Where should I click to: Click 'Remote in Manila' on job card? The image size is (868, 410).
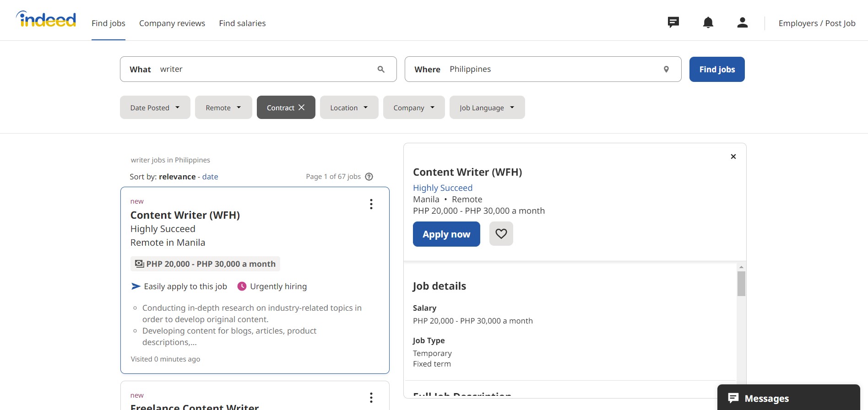pyautogui.click(x=168, y=243)
